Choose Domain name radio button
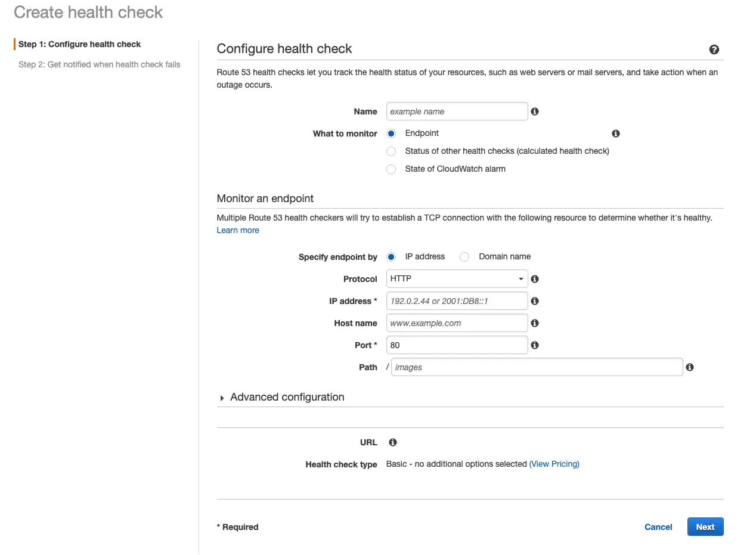Screen dimensions: 756x555 coord(465,257)
